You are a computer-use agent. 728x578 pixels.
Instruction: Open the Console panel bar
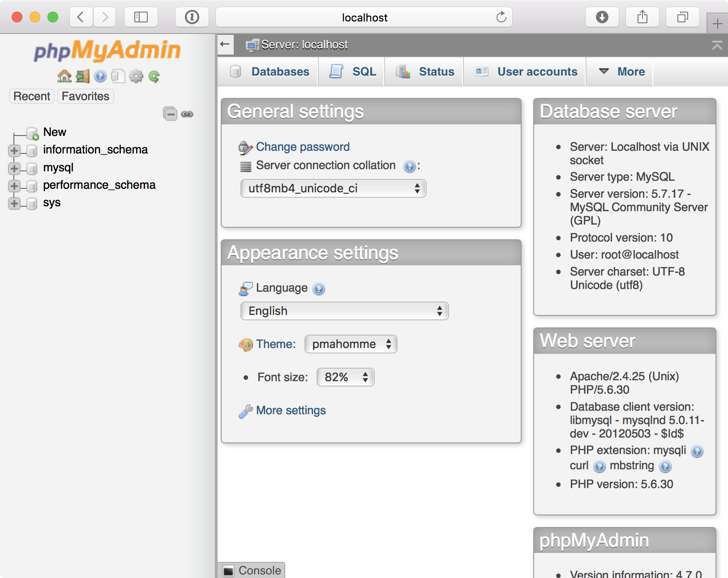[252, 570]
